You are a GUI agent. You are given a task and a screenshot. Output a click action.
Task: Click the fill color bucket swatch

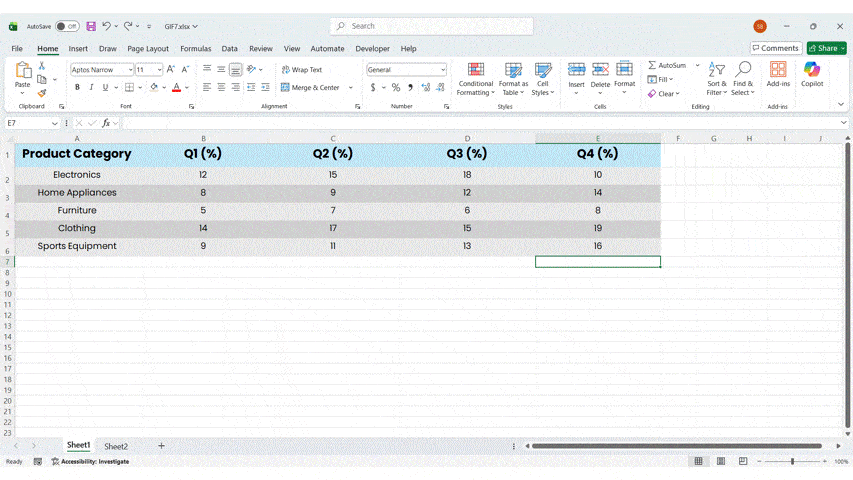pyautogui.click(x=154, y=87)
